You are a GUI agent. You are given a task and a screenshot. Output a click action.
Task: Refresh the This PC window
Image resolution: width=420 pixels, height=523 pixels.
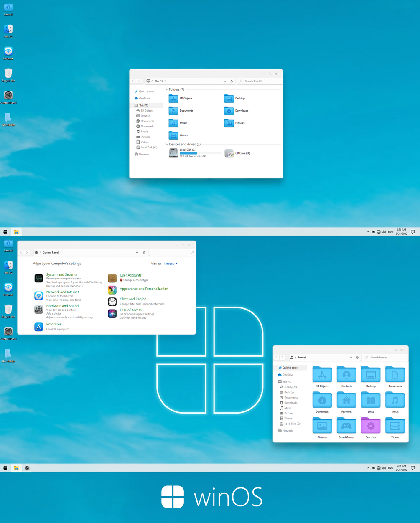[x=232, y=81]
